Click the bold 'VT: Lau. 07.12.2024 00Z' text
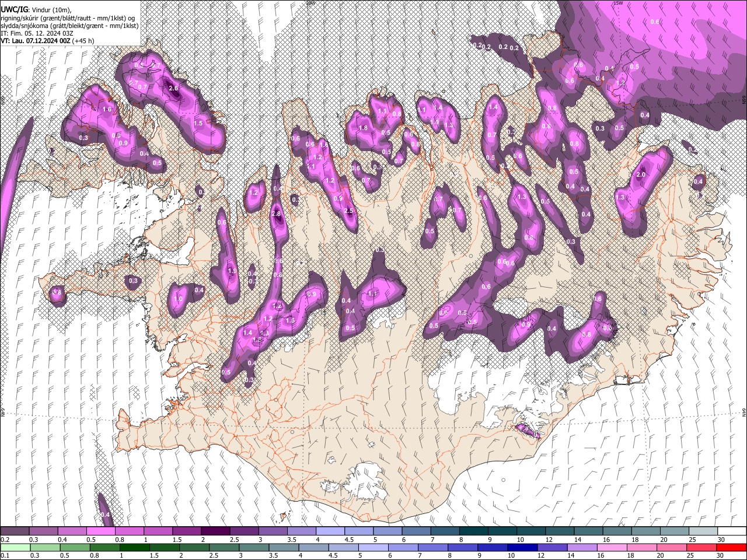Viewport: 747px width, 560px height. click(36, 41)
